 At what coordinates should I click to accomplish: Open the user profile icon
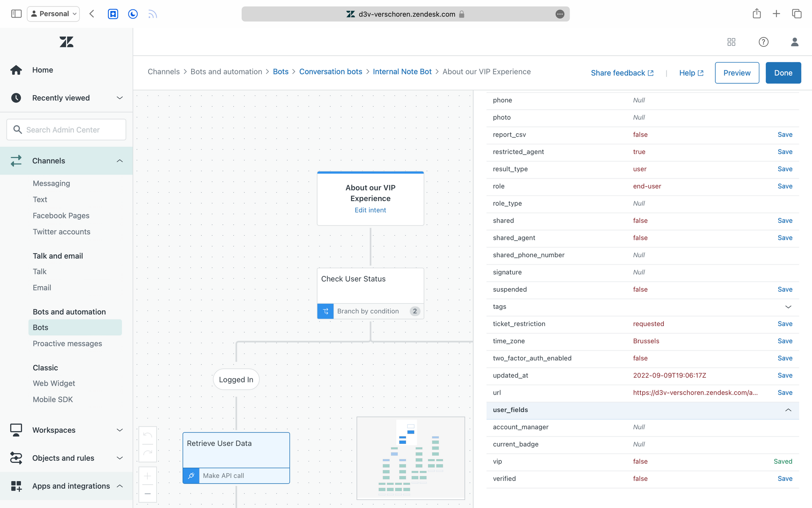[795, 42]
